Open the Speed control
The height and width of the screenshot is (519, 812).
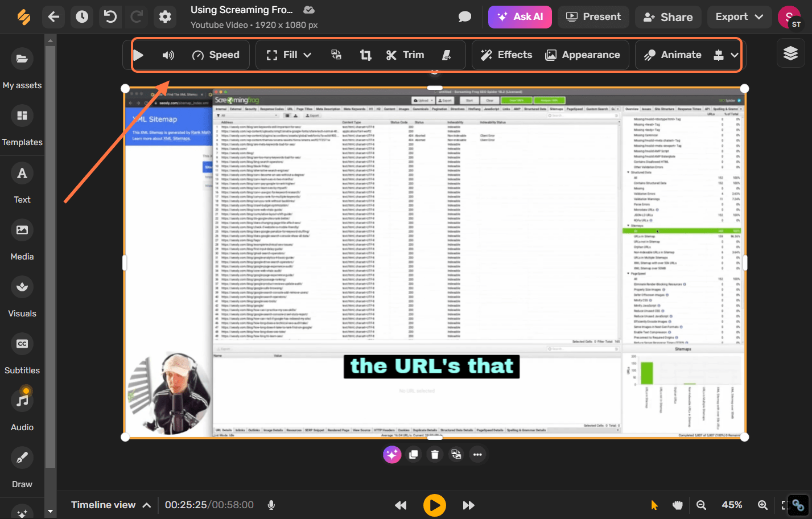pyautogui.click(x=216, y=55)
